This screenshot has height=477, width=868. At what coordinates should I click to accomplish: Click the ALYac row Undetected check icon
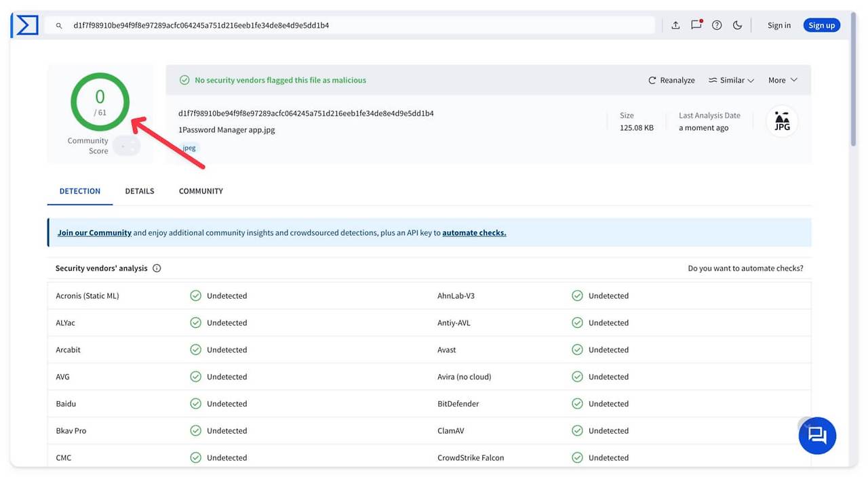pyautogui.click(x=195, y=323)
